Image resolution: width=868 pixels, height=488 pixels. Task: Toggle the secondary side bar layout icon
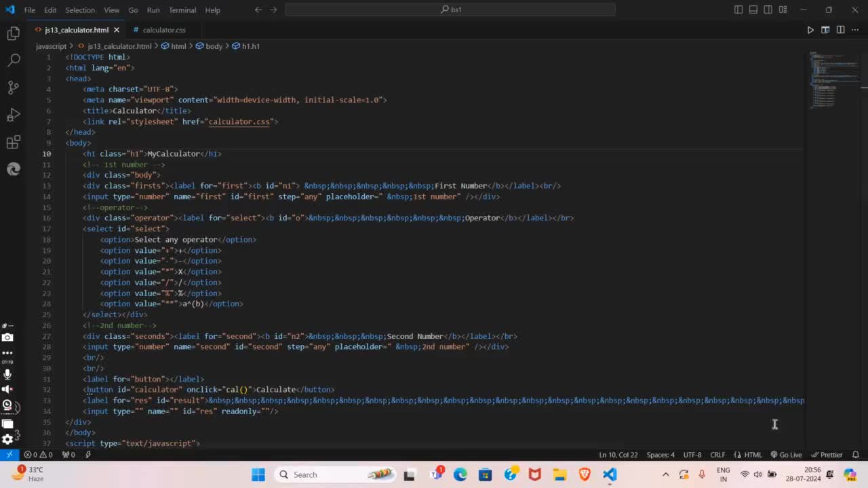point(768,9)
